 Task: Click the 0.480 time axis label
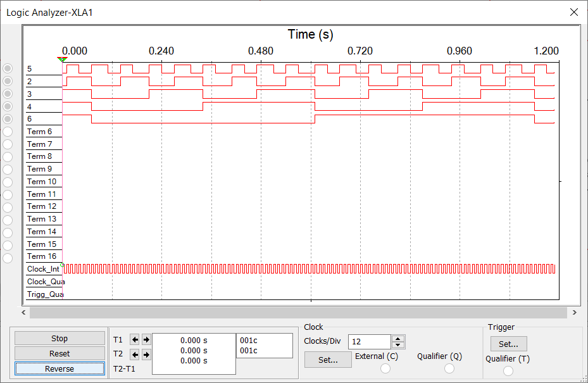(261, 51)
